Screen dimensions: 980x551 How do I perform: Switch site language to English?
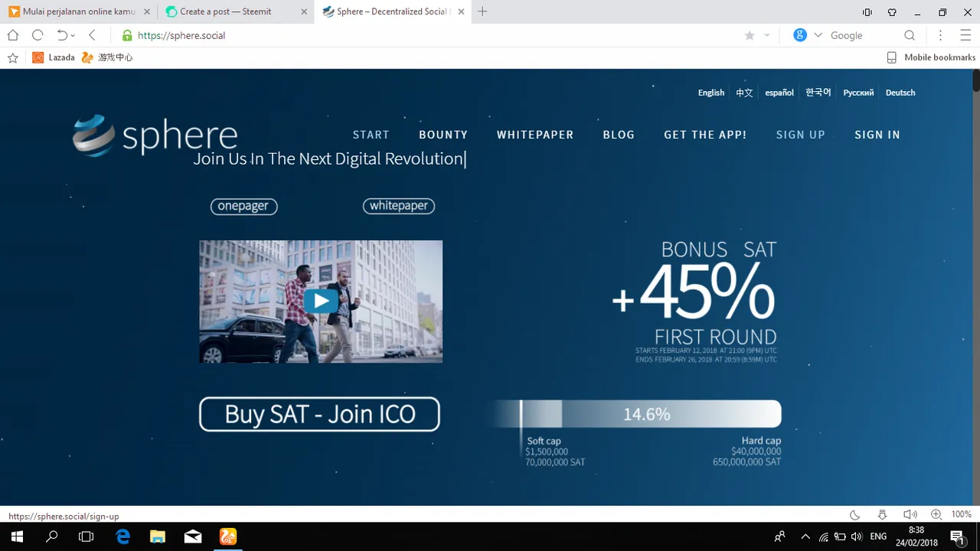711,93
